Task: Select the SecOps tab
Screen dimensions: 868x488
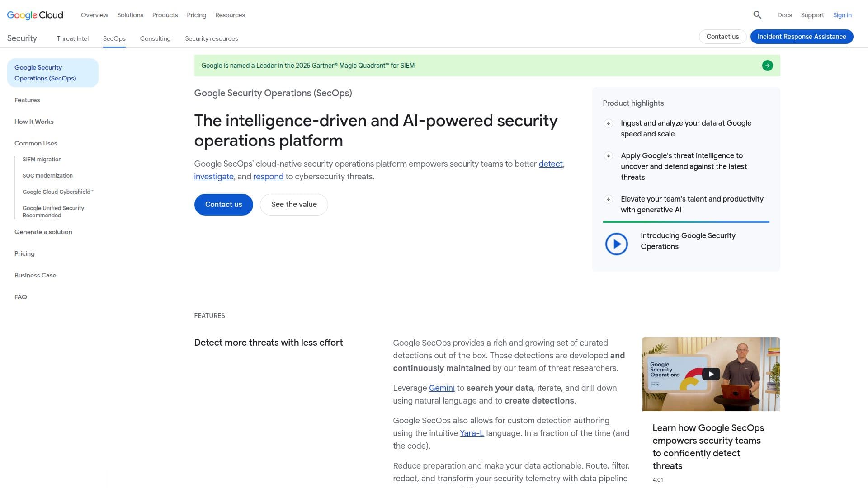Action: (x=114, y=38)
